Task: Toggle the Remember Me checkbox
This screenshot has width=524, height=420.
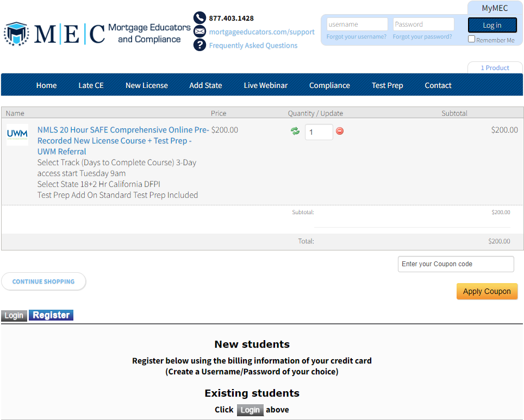Action: 471,39
